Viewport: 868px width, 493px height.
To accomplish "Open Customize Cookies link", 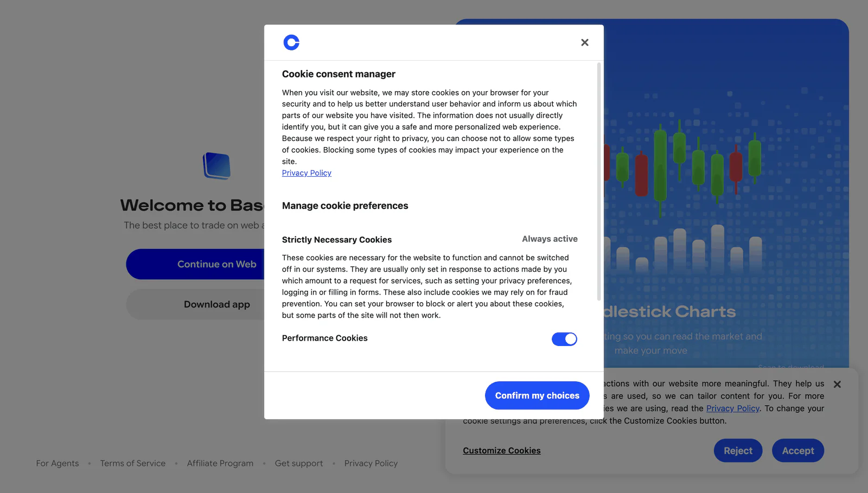I will pyautogui.click(x=502, y=451).
